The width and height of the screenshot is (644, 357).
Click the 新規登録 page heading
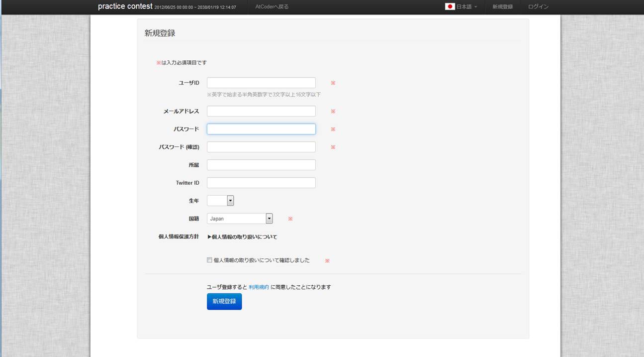[x=160, y=33]
